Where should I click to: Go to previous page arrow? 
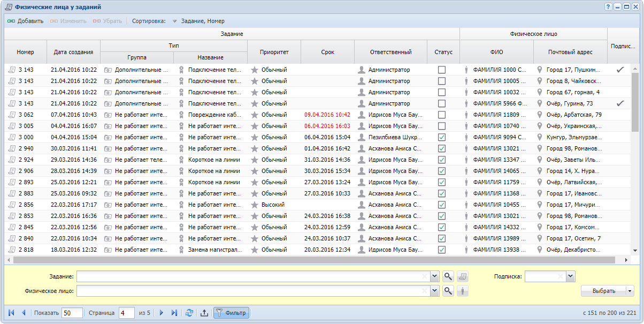coord(24,313)
